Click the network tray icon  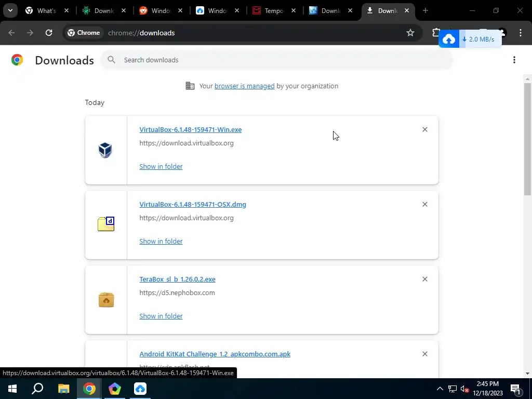pyautogui.click(x=453, y=389)
